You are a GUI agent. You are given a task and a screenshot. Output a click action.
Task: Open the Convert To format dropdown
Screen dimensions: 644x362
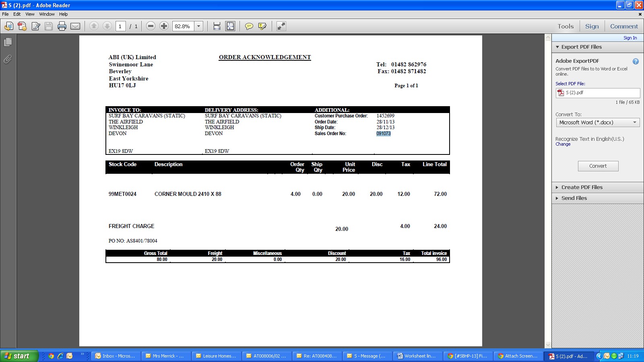[x=598, y=123]
